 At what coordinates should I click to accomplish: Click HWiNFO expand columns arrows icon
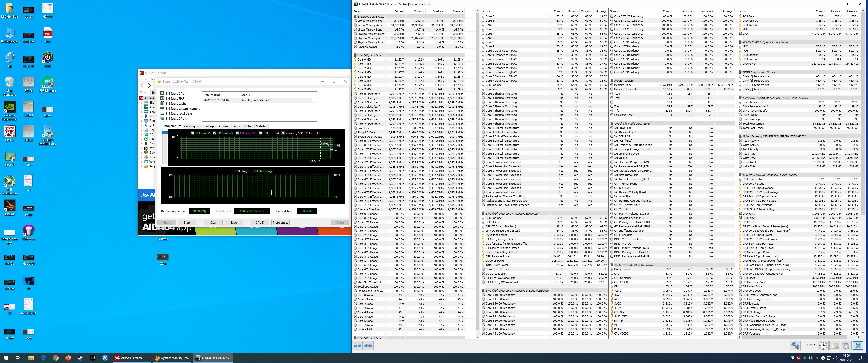coord(357,346)
